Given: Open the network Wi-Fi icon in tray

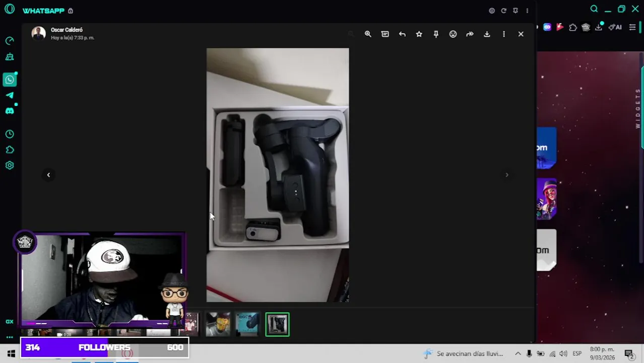Looking at the screenshot, I should point(552,353).
